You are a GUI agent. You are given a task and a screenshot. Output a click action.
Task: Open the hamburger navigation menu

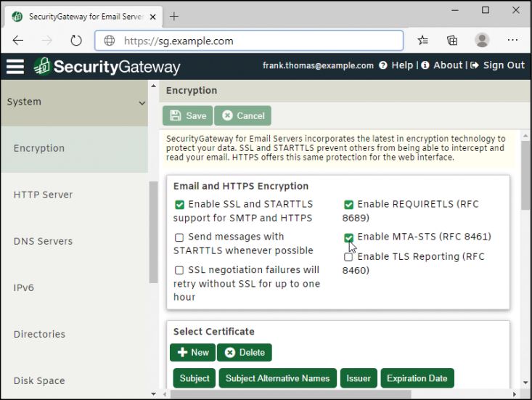pyautogui.click(x=15, y=67)
